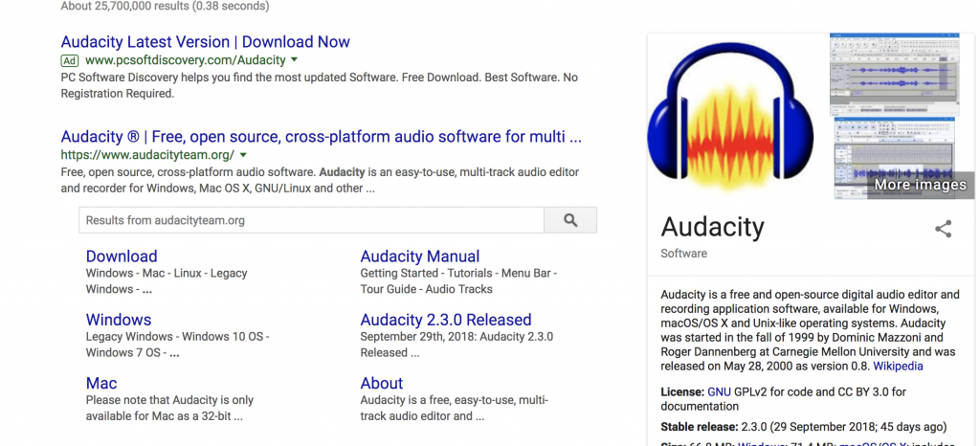Open Audacity 2.3.0 Released sitelink
This screenshot has width=980, height=446.
[x=446, y=320]
